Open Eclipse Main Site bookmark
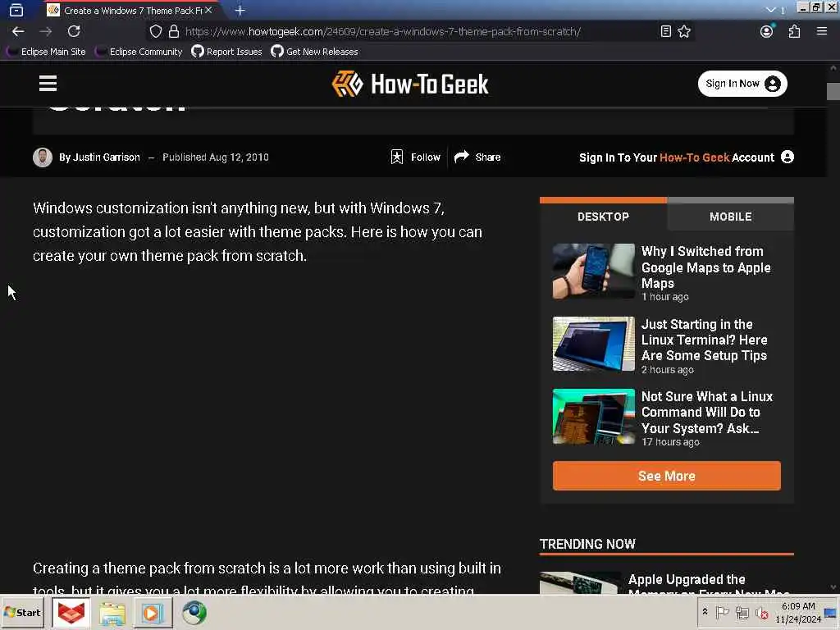Screen dimensions: 840x630 click(46, 52)
